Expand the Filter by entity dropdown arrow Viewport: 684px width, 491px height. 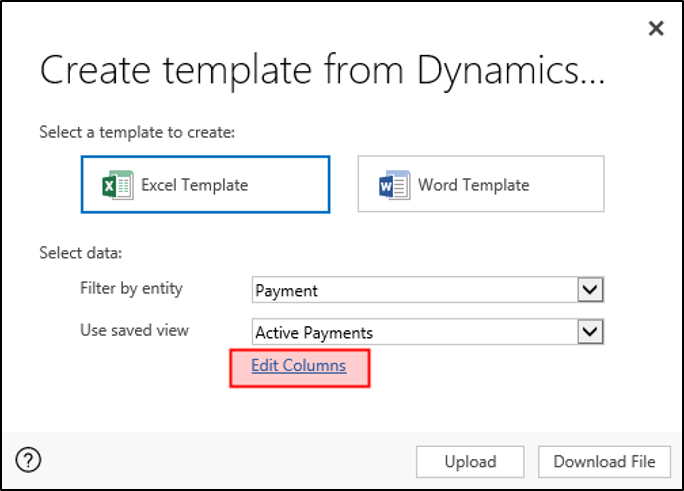tap(592, 290)
